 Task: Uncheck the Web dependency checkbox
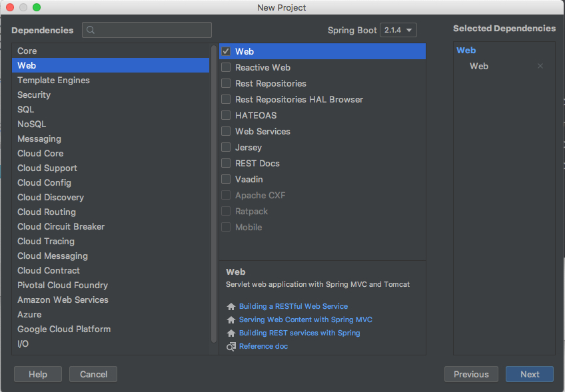226,51
